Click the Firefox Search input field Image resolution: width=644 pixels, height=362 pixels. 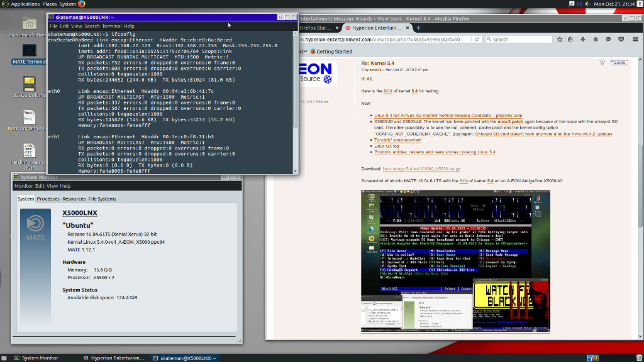pyautogui.click(x=518, y=40)
